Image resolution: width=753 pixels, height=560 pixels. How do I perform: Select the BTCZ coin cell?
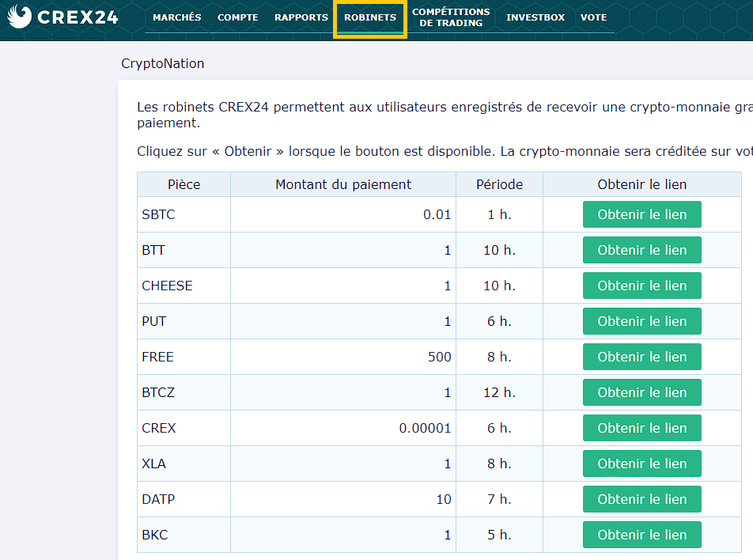(x=184, y=392)
